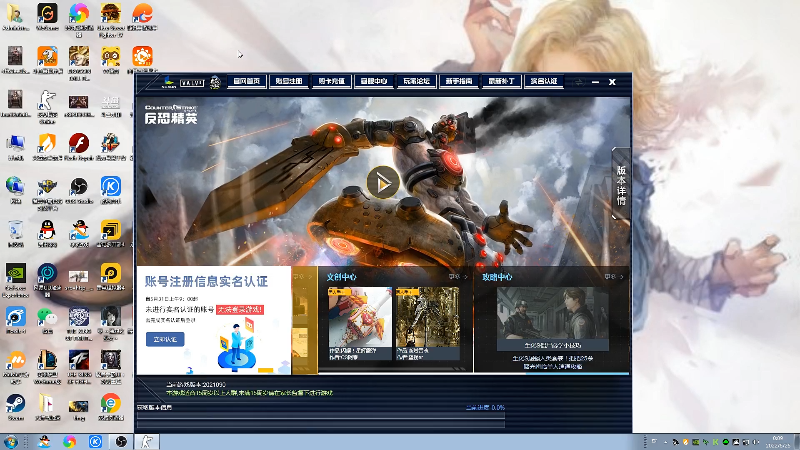
Task: Open the 实名认证 real-name verification tab
Action: coord(544,81)
